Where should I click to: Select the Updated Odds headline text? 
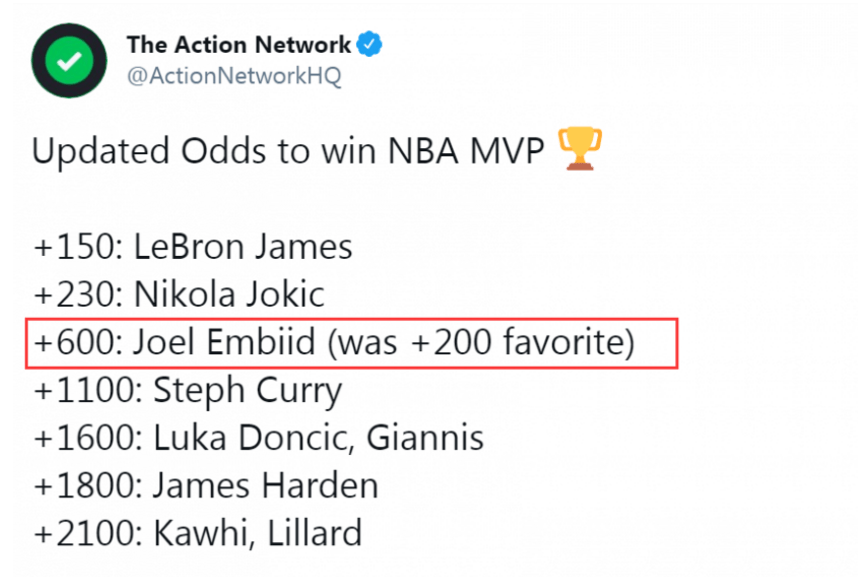tap(288, 151)
